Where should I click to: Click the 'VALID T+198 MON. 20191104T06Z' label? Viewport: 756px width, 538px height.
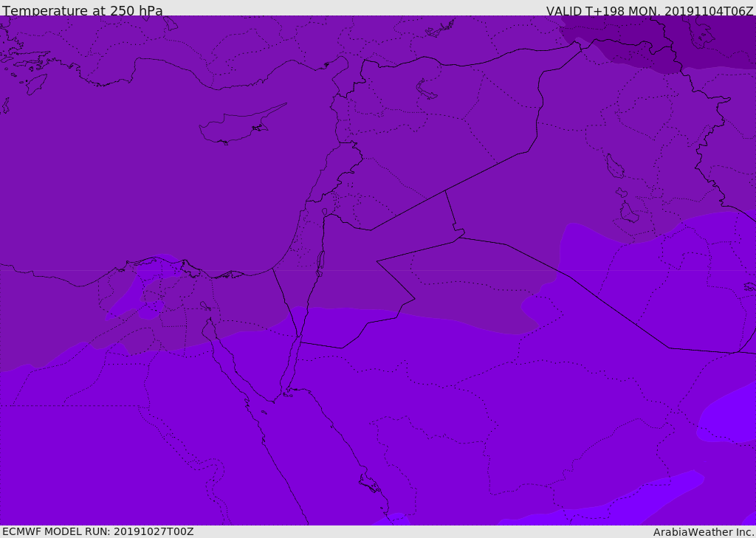click(650, 10)
